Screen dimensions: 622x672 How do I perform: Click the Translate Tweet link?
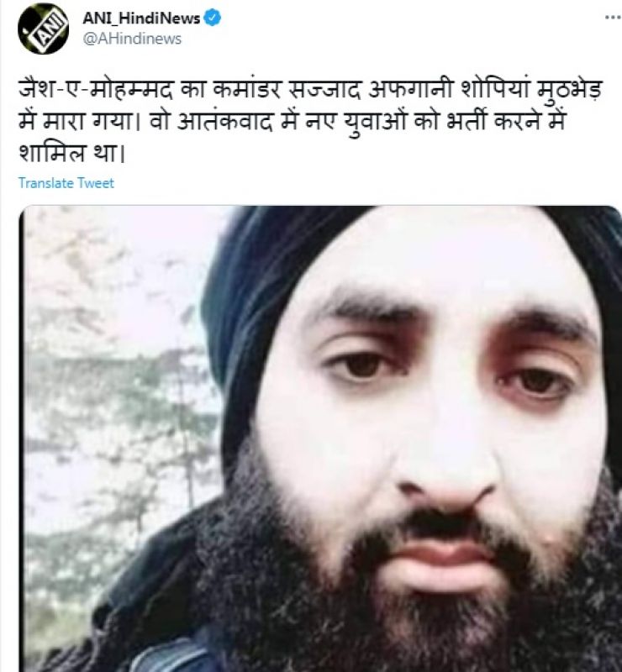tap(66, 183)
